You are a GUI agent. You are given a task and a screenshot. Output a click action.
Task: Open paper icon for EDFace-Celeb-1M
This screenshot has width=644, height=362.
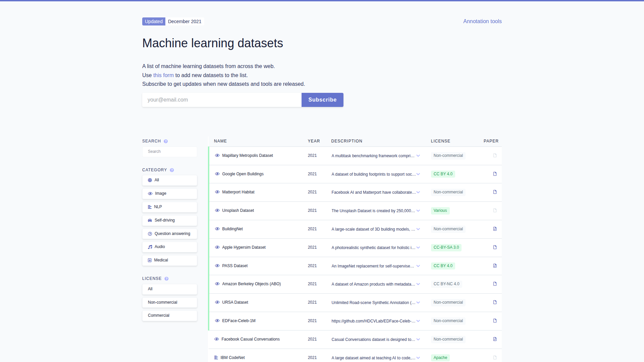(x=495, y=321)
